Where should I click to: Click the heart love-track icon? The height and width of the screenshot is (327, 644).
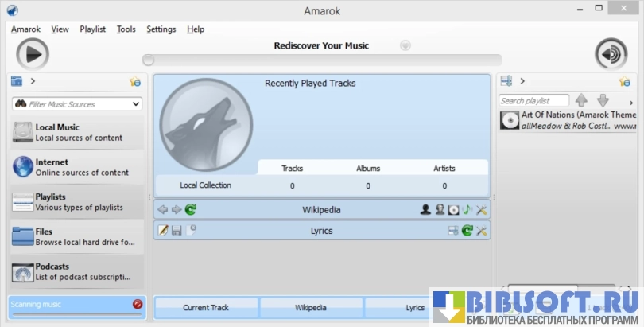click(x=405, y=45)
